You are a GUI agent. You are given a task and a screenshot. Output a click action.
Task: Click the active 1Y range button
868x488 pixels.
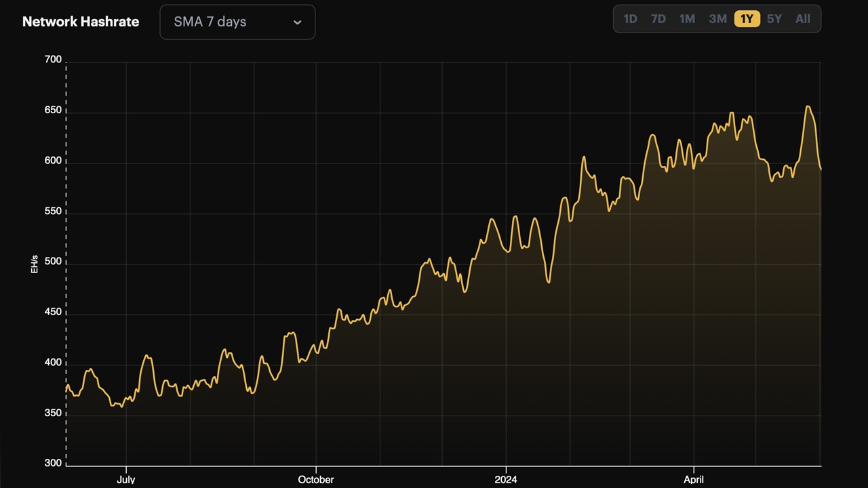click(747, 19)
